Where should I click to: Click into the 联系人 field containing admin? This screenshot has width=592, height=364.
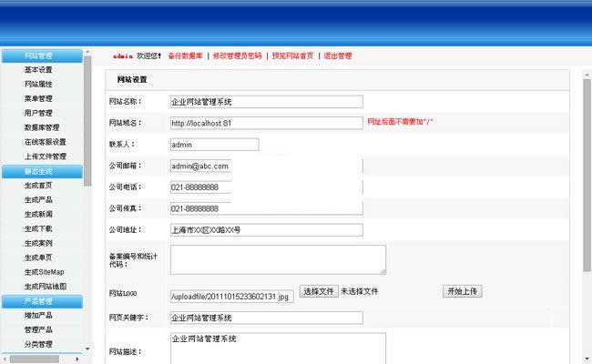point(214,144)
